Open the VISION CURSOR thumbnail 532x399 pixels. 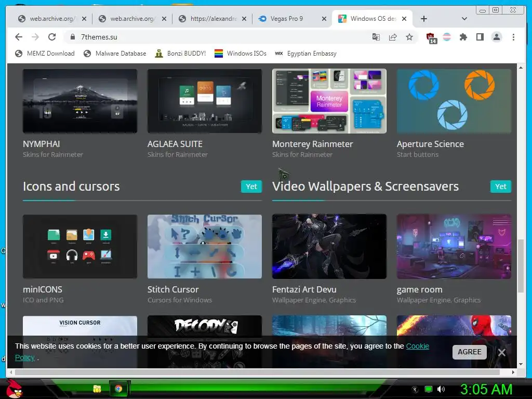coord(80,326)
